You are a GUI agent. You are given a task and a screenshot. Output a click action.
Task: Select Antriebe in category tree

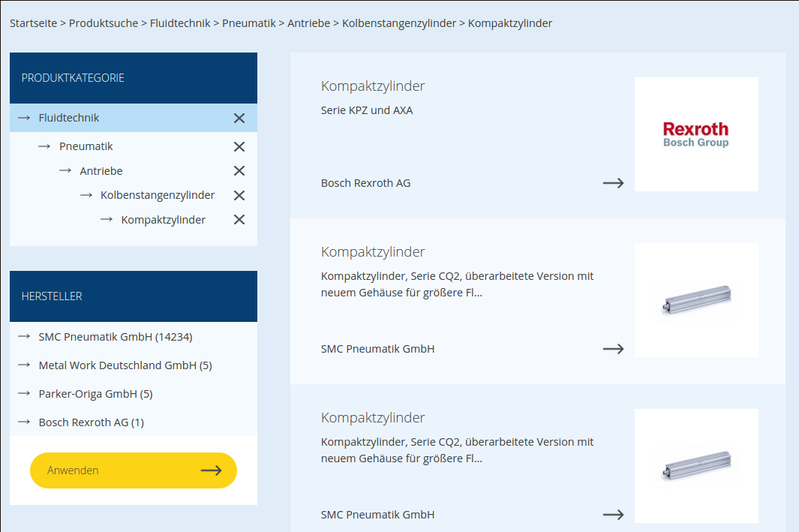[101, 171]
